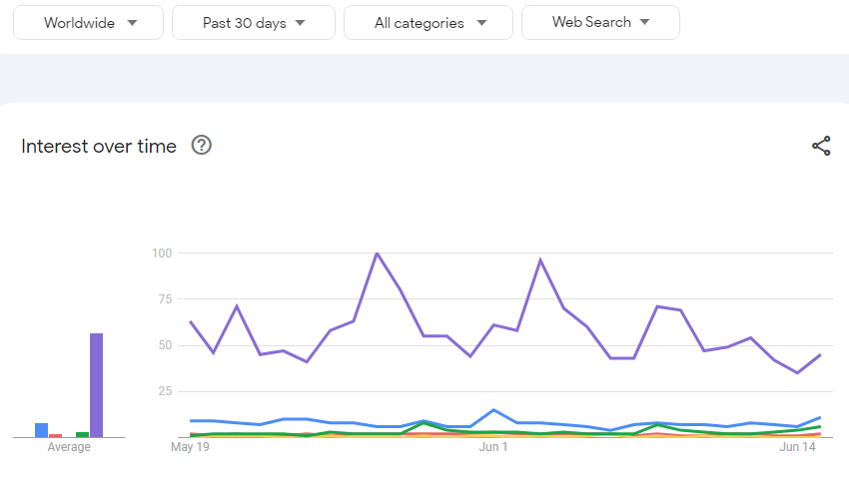Click the blue line's peak at Jun 1
This screenshot has width=849, height=504.
click(x=493, y=410)
